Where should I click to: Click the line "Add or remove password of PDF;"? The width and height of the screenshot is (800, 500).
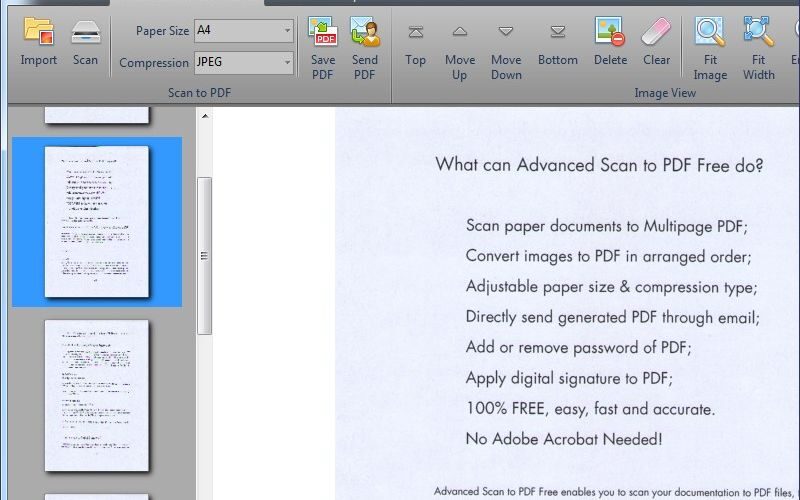[x=578, y=348]
